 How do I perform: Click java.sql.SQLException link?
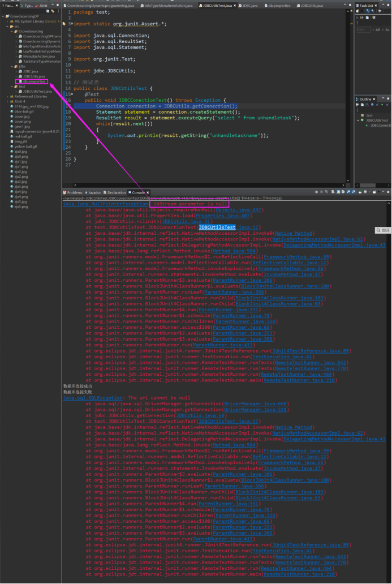93,398
